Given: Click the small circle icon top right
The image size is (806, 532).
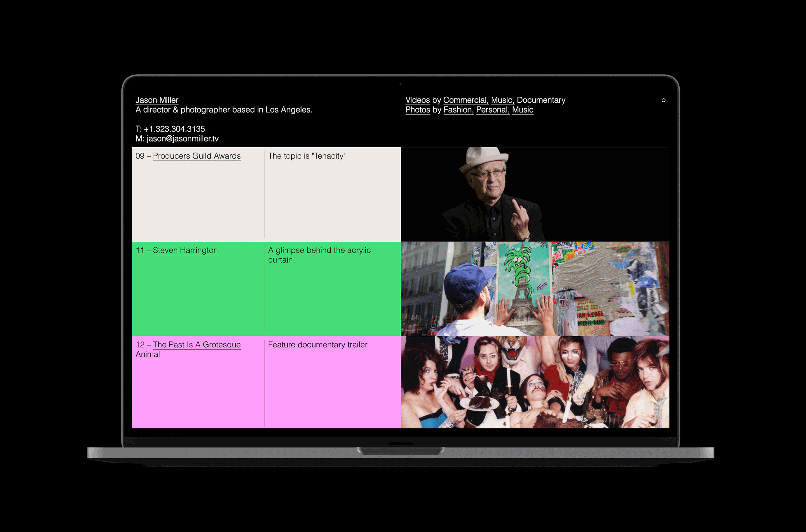Looking at the screenshot, I should (x=663, y=100).
